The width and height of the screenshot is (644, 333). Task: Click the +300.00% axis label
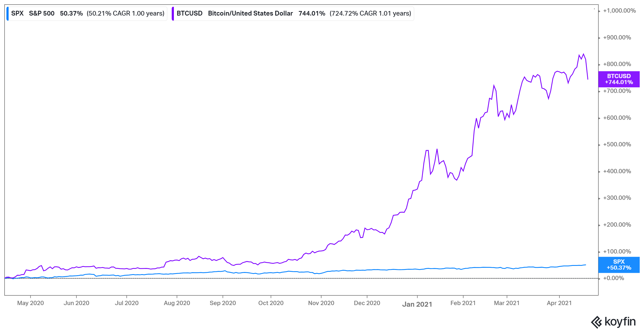coord(617,198)
